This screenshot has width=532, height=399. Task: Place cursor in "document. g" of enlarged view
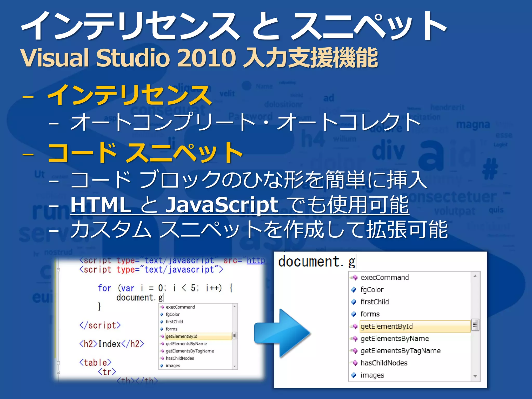pos(317,261)
